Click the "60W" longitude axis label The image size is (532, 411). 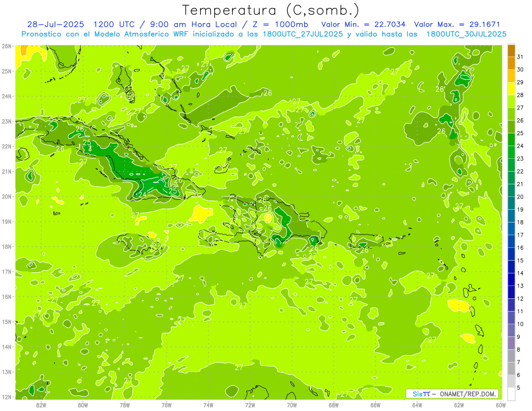[501, 405]
